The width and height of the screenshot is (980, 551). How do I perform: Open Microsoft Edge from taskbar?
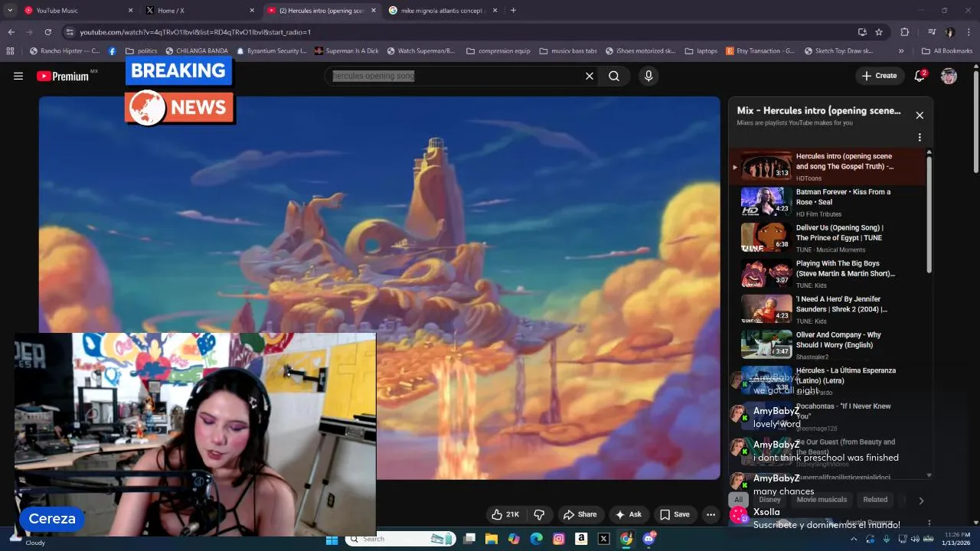(537, 539)
